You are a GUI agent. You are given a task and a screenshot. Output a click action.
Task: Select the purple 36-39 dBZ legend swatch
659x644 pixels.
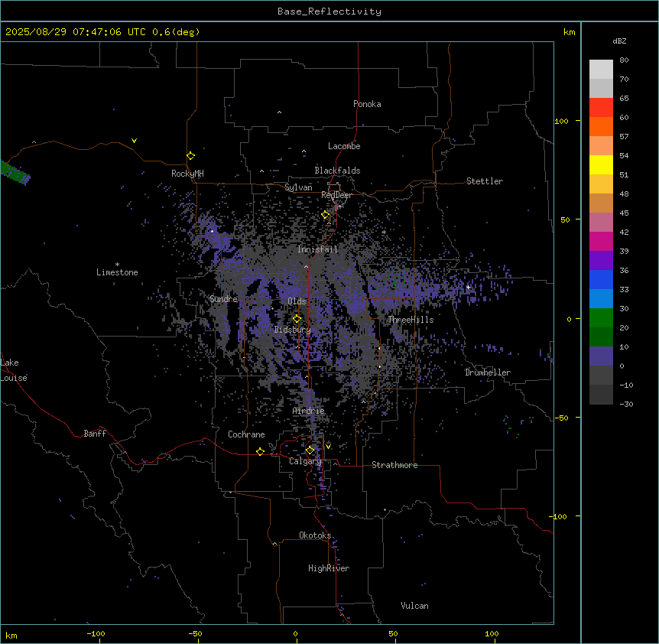click(601, 260)
